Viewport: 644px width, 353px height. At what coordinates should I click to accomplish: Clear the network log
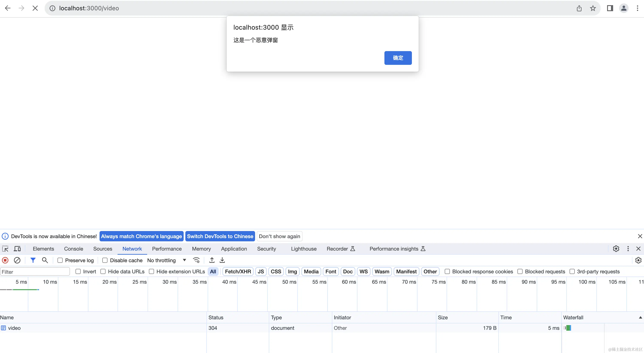click(x=17, y=260)
